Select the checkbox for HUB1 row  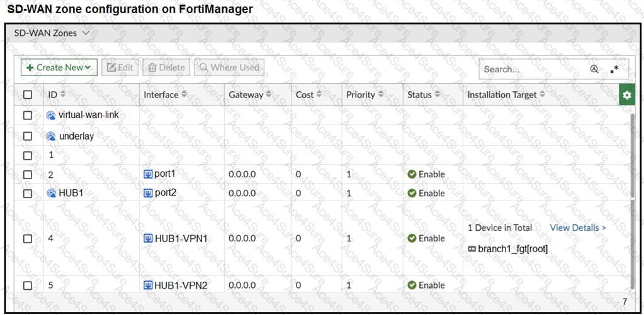tap(28, 194)
